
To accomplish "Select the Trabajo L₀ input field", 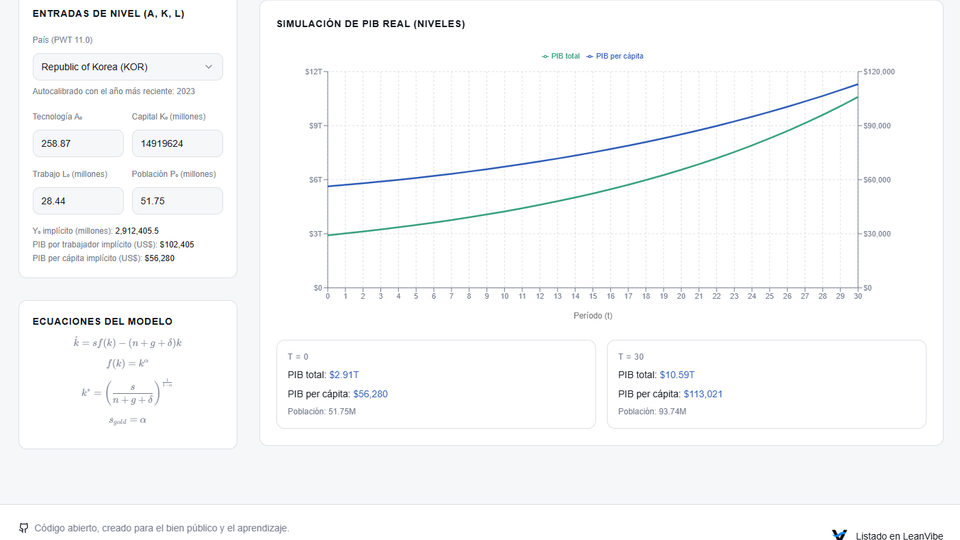I will (78, 200).
